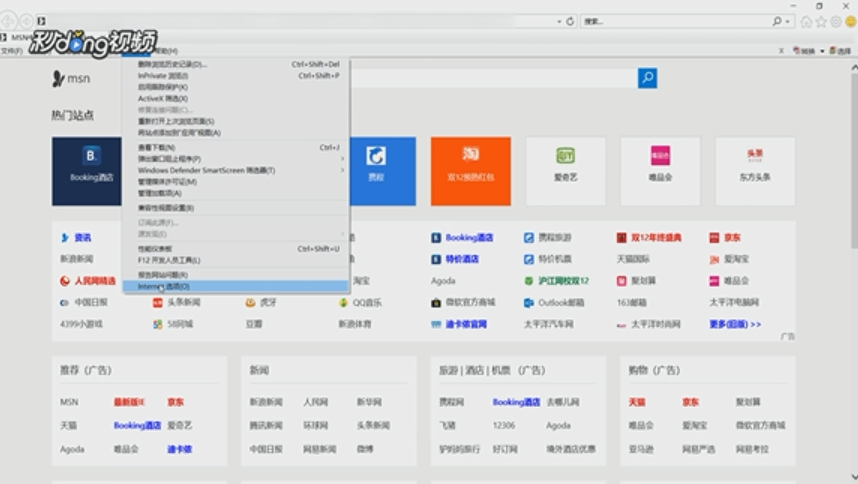Click the blue MSN search button
858x484 pixels.
coord(647,78)
